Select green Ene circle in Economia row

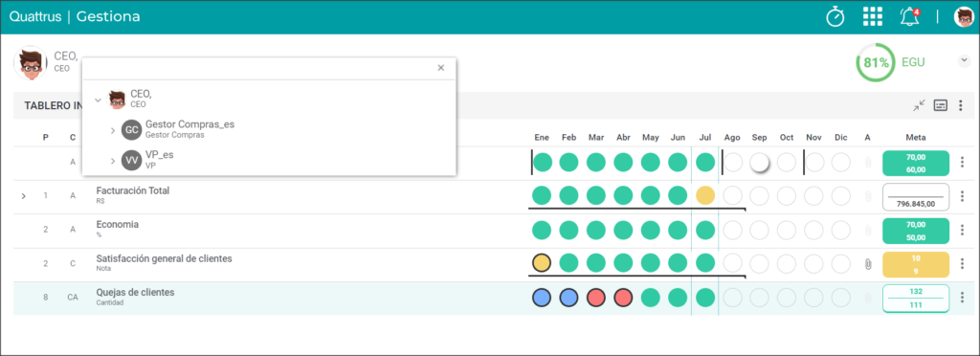click(x=542, y=230)
